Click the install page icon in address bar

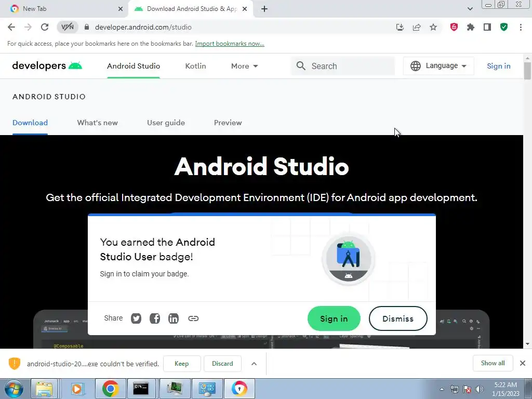point(400,27)
